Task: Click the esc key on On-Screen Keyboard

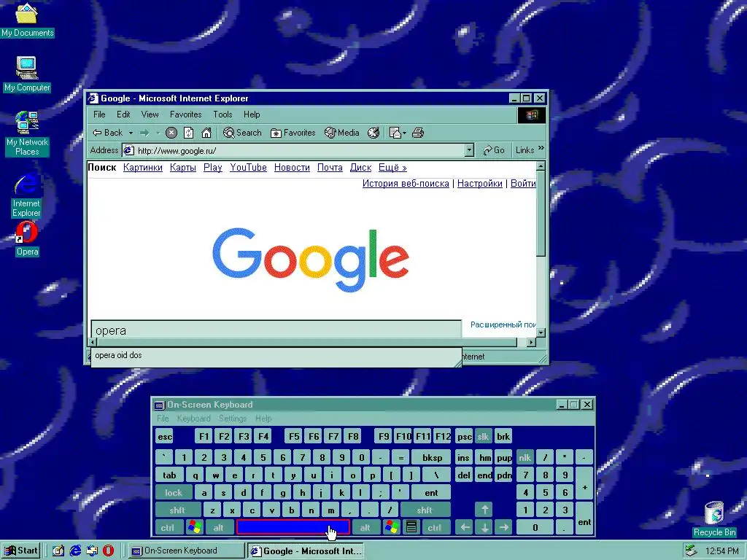Action: pos(165,436)
